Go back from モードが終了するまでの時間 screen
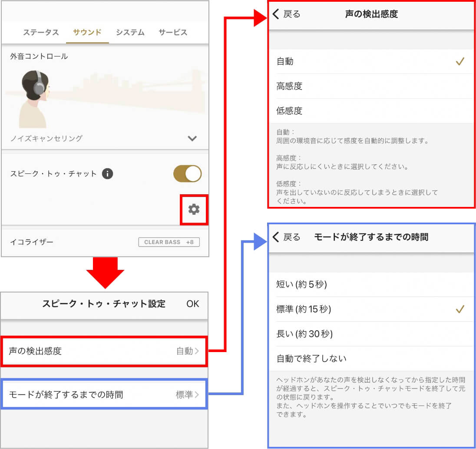The height and width of the screenshot is (449, 476). (x=286, y=237)
